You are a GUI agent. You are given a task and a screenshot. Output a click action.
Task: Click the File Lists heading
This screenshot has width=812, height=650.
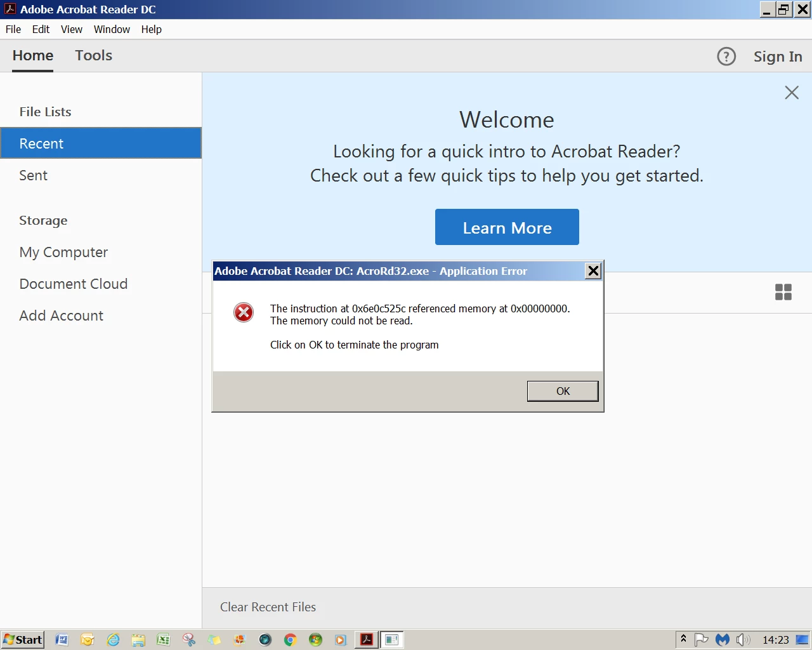[x=45, y=112]
